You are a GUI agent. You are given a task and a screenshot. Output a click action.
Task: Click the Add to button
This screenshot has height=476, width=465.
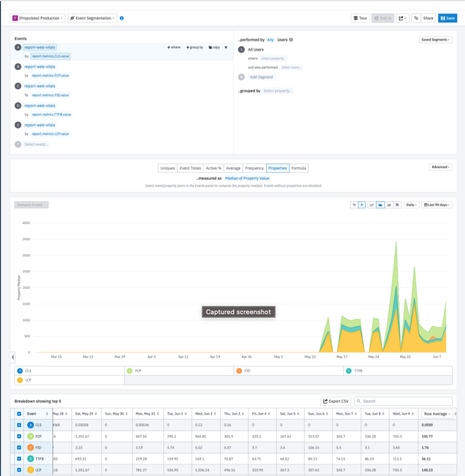click(383, 18)
